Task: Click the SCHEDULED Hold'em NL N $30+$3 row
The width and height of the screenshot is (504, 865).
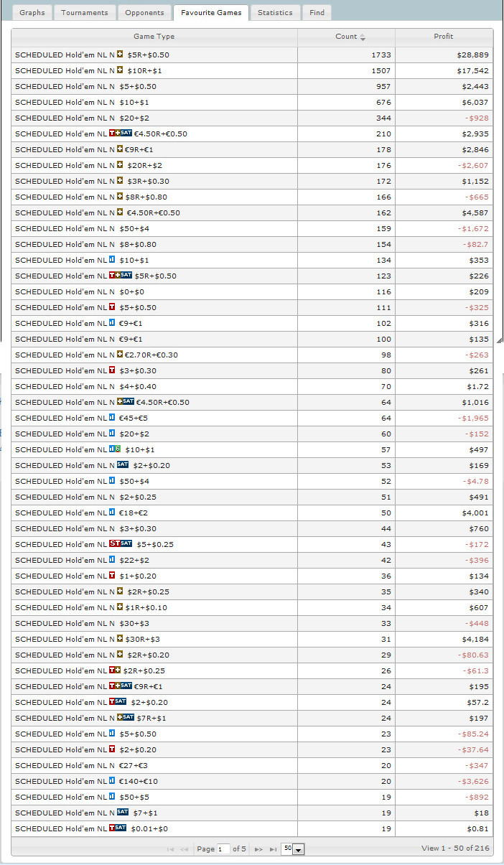Action: [252, 623]
